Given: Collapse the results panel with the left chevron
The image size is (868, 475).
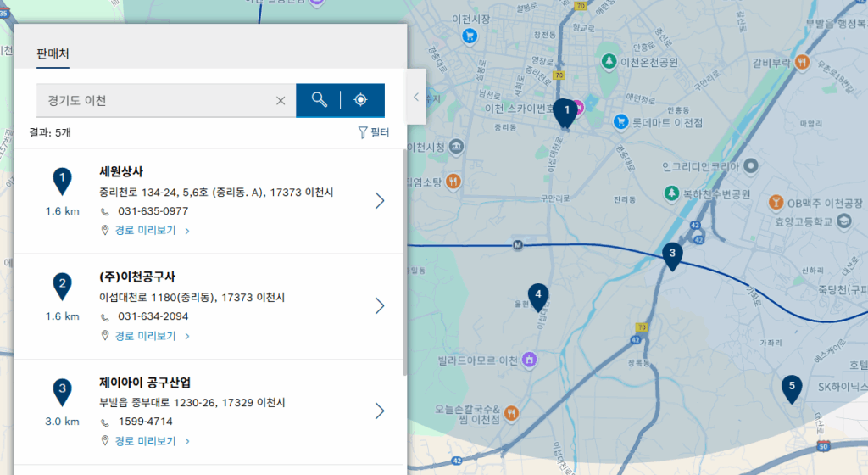Looking at the screenshot, I should 415,97.
